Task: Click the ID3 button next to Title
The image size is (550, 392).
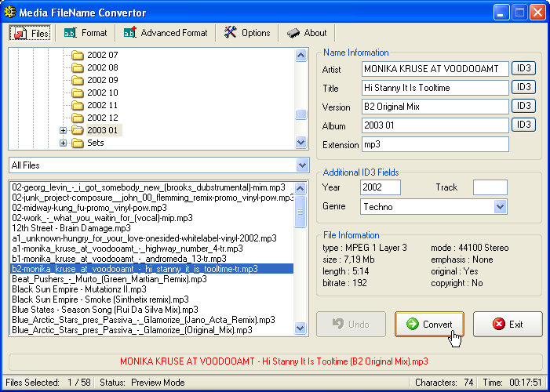Action: (x=523, y=87)
